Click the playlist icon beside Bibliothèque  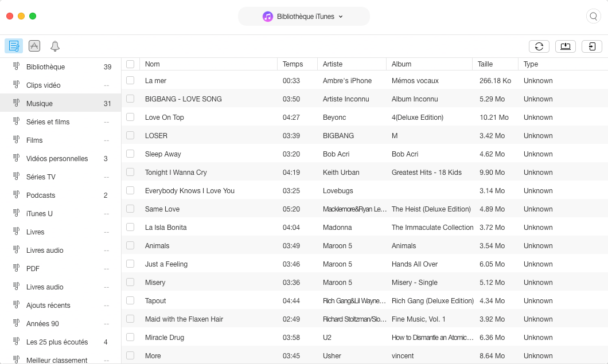16,66
